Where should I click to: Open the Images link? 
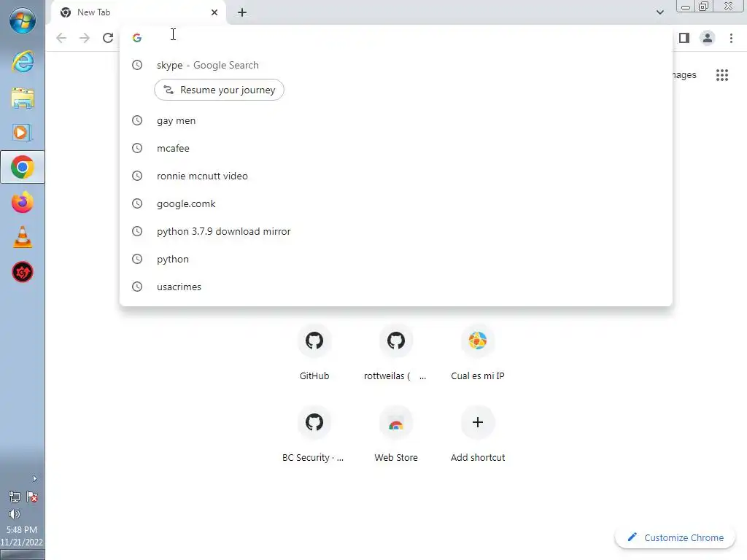684,75
